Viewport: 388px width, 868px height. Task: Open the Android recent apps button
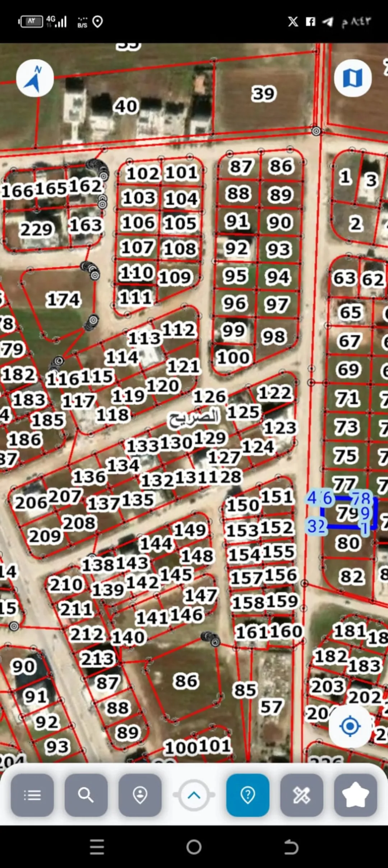click(x=97, y=847)
